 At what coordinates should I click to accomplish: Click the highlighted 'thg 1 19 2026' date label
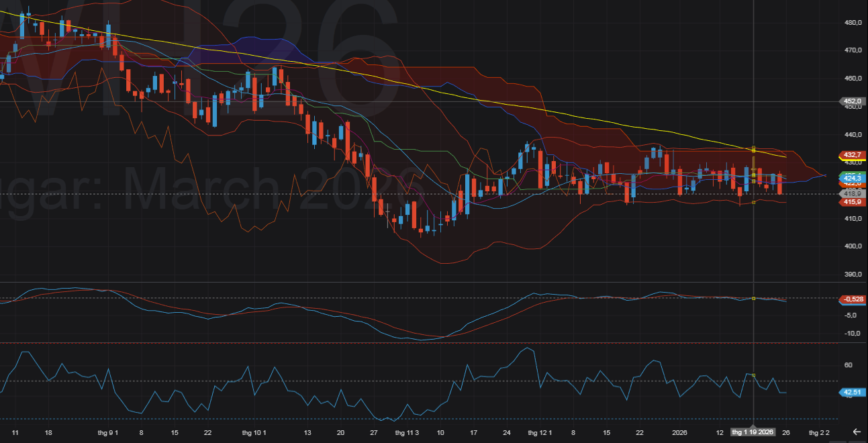click(x=753, y=432)
